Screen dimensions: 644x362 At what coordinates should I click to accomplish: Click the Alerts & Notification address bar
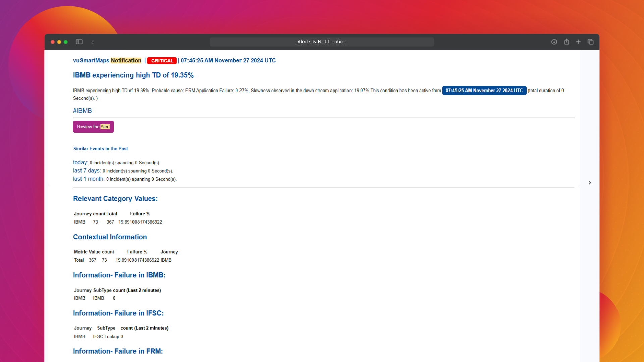point(322,42)
